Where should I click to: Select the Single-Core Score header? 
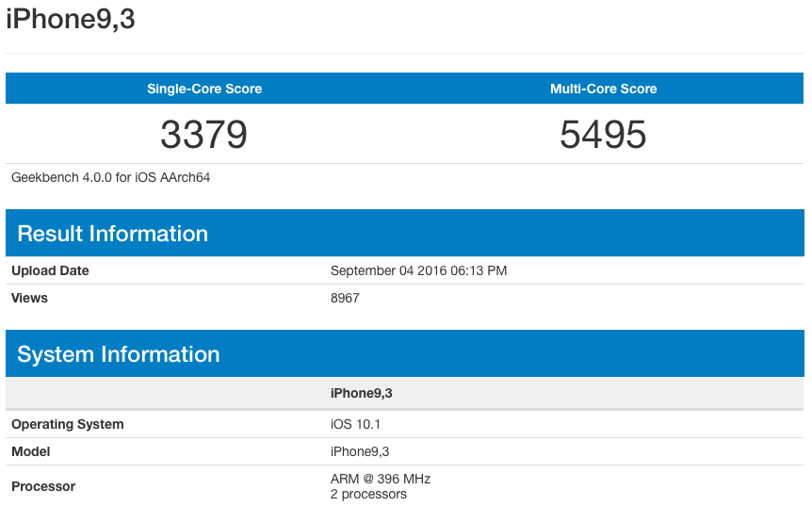(x=204, y=89)
